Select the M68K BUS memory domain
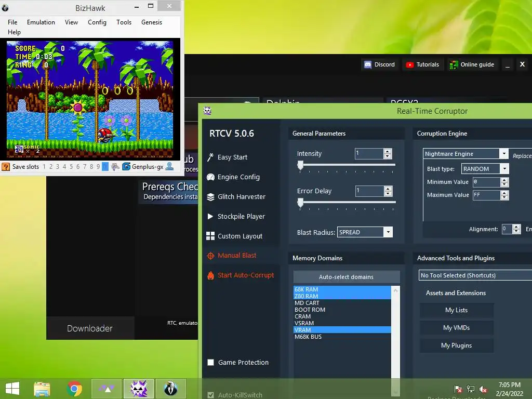 coord(342,337)
